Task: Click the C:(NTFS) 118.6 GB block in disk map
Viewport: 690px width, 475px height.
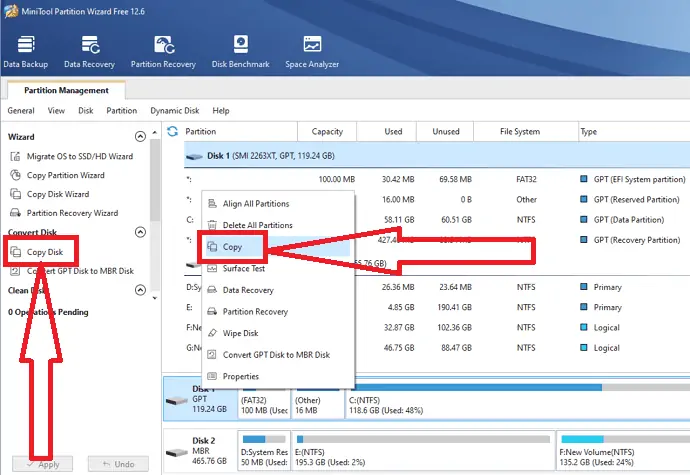Action: point(518,401)
